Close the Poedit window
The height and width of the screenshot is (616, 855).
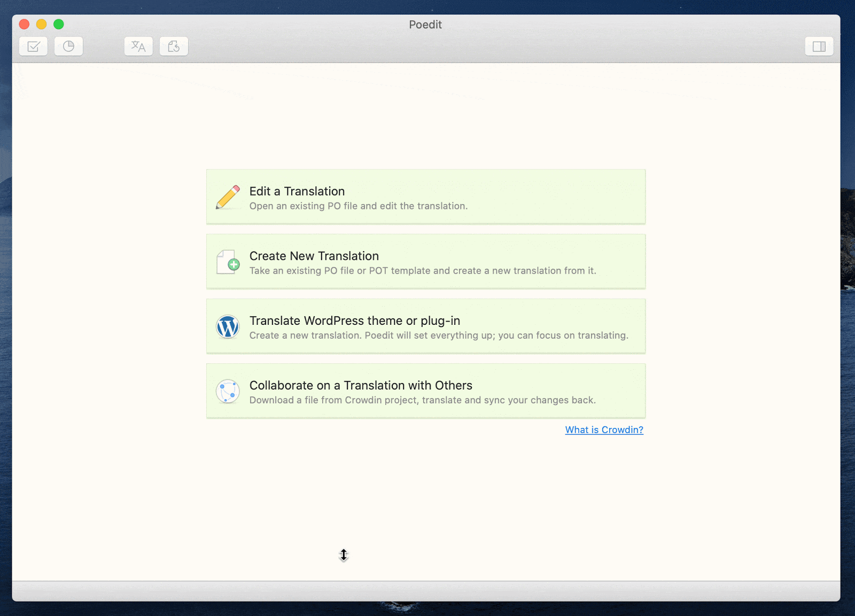(24, 24)
